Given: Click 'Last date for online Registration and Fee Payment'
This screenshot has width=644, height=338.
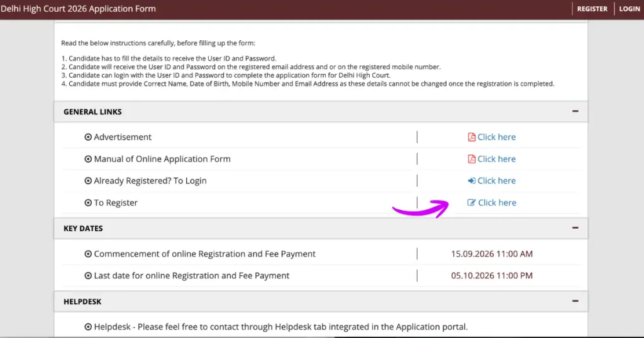Looking at the screenshot, I should coord(191,276).
